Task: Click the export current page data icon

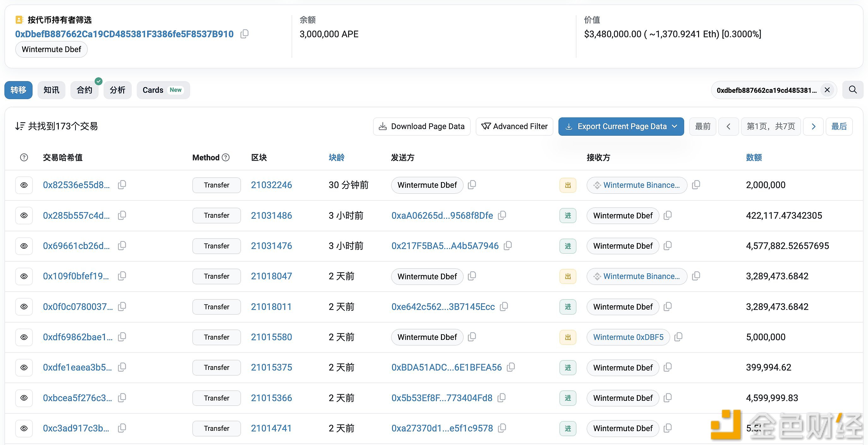Action: click(569, 126)
